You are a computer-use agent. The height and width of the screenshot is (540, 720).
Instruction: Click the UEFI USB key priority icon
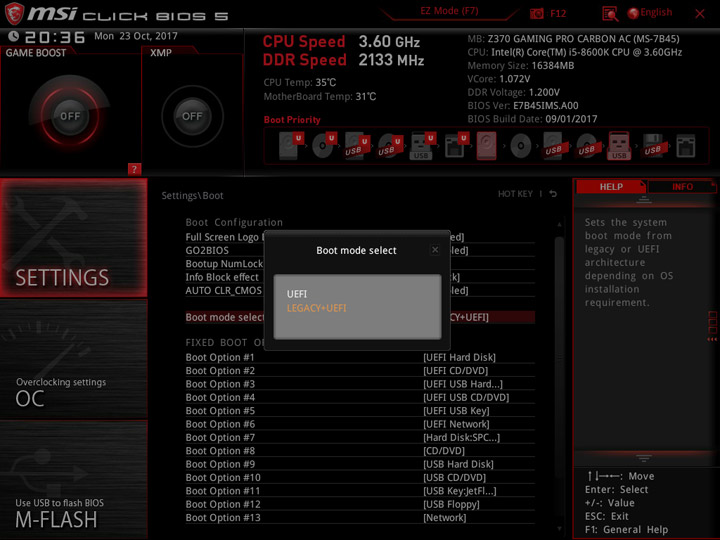(x=422, y=146)
